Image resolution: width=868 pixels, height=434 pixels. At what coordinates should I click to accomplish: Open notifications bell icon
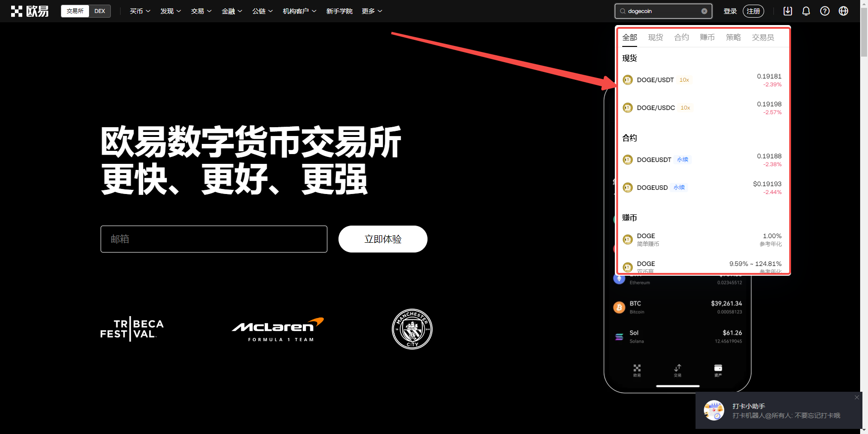806,11
